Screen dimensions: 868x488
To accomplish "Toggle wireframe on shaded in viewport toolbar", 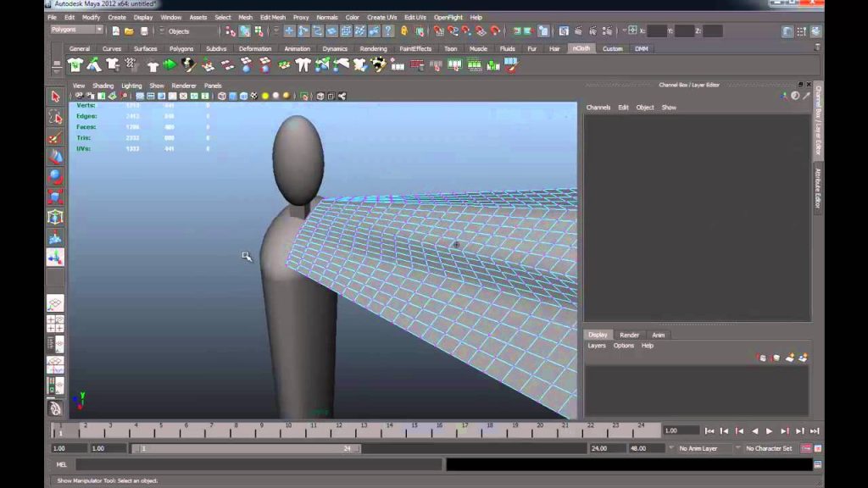I will (243, 97).
